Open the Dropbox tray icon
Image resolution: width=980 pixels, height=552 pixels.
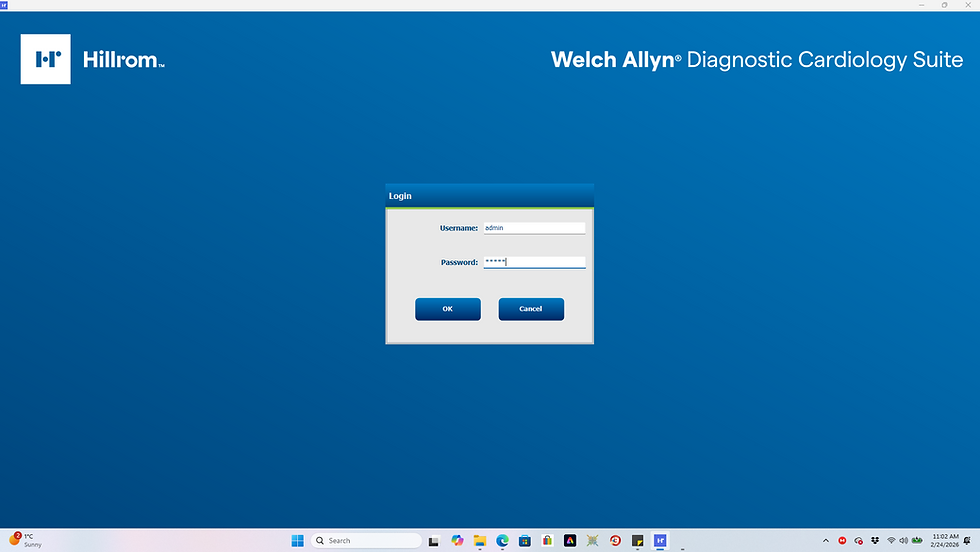coord(875,541)
